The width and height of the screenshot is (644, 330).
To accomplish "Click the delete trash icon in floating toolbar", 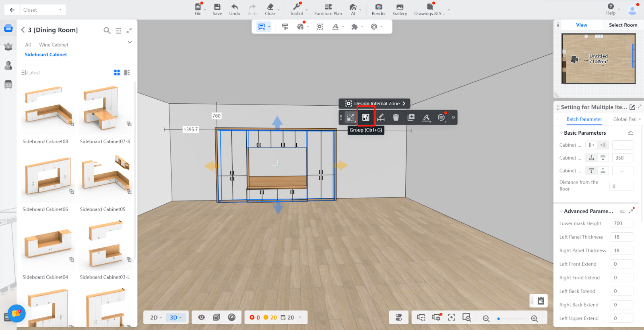I will click(x=396, y=117).
